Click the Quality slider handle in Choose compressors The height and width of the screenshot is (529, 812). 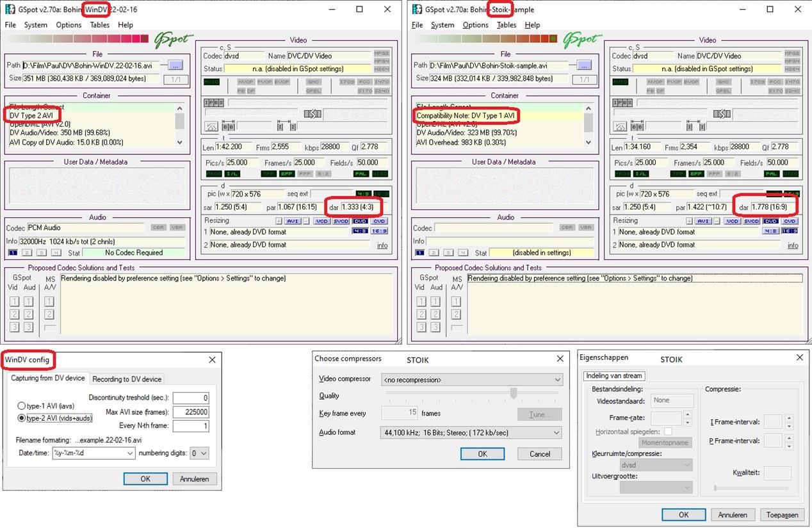514,394
